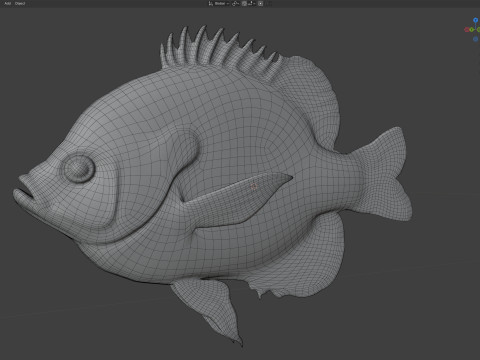Viewport: 480px width, 360px height.
Task: Click the red X axis gizmo handle
Action: click(x=467, y=30)
